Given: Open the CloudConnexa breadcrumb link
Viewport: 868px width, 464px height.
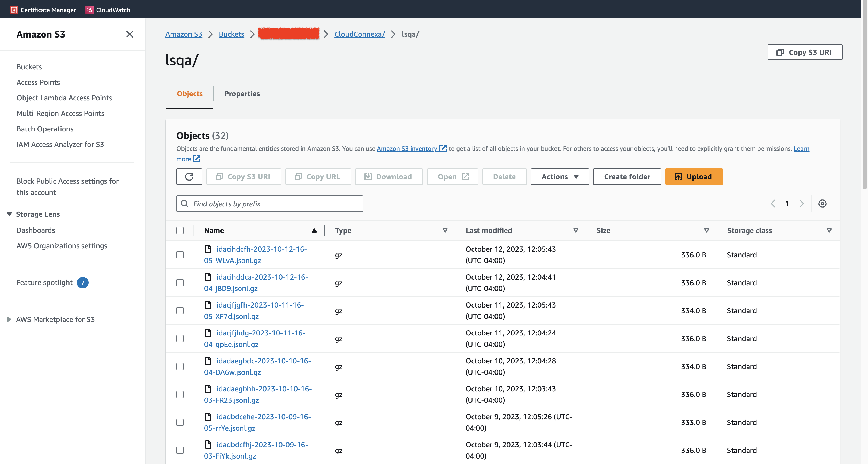Looking at the screenshot, I should 359,34.
